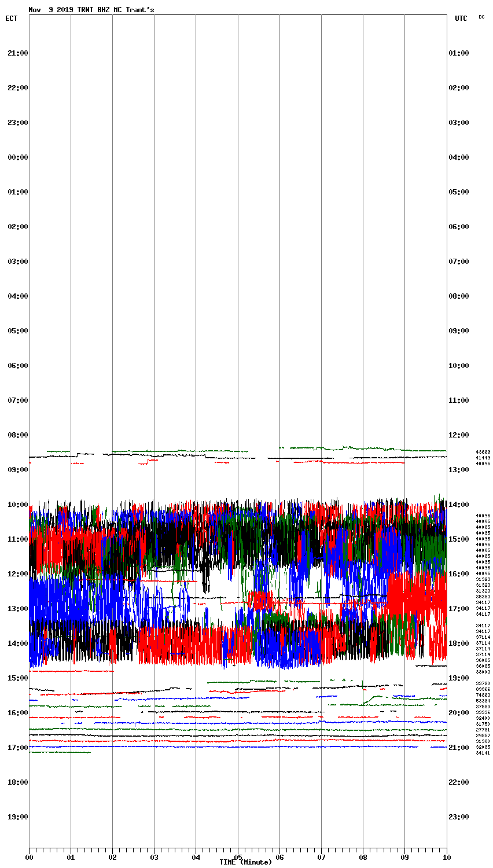Click the ECT timezone label
The width and height of the screenshot is (493, 868).
[x=12, y=19]
